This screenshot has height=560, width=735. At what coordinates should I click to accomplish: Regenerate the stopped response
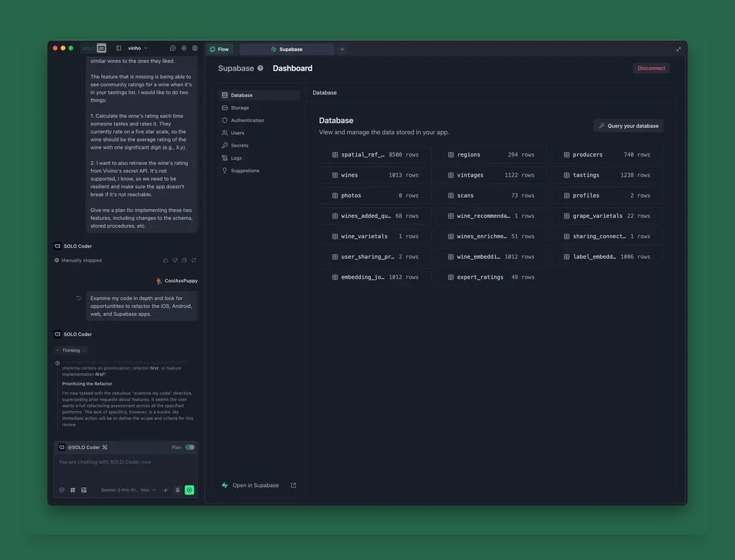194,260
